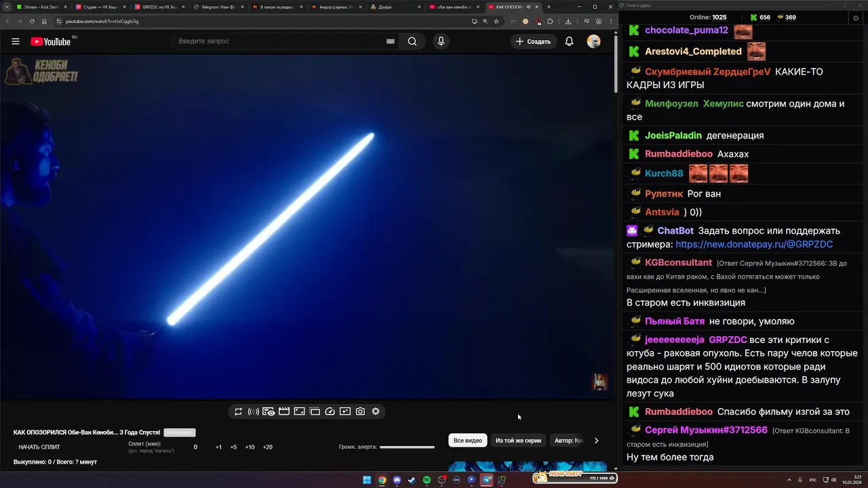868x488 pixels.
Task: Select the Все видео chip
Action: tap(468, 441)
